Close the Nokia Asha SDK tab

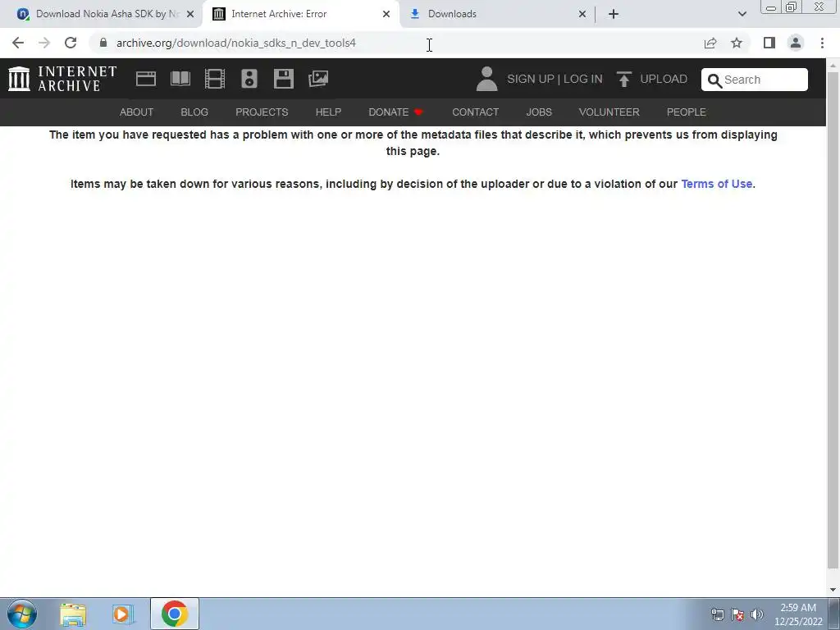(x=190, y=14)
